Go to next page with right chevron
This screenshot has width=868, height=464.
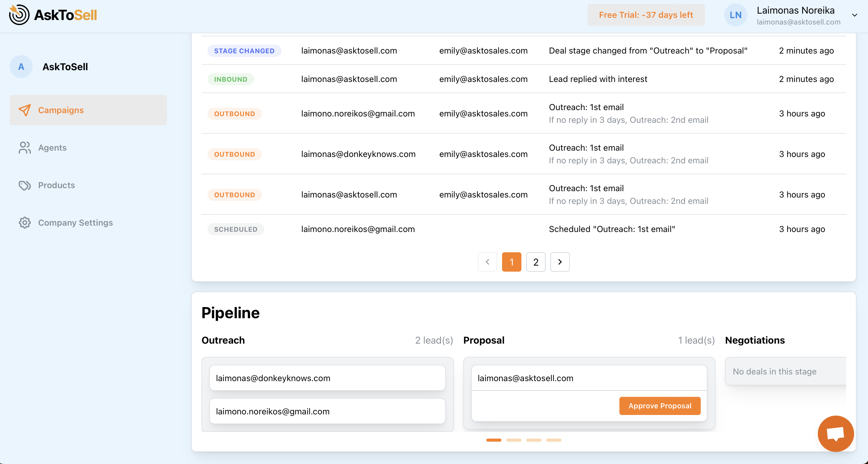[x=560, y=262]
